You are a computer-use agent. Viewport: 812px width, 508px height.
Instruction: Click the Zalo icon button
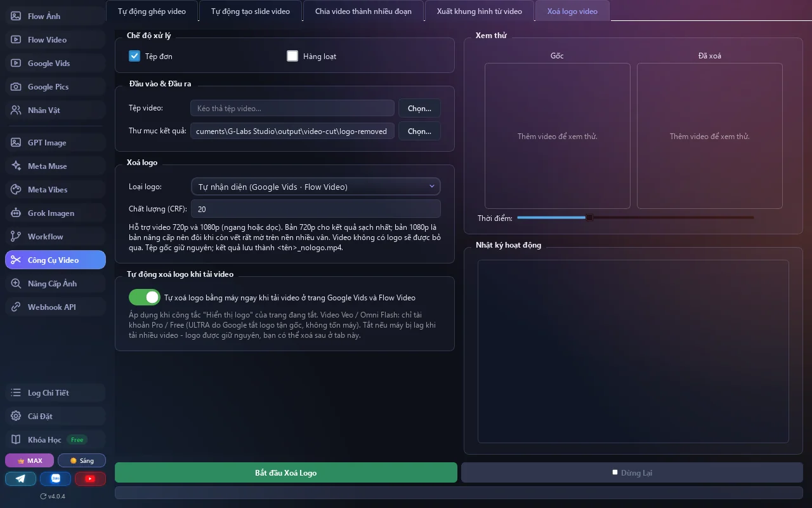pos(55,479)
